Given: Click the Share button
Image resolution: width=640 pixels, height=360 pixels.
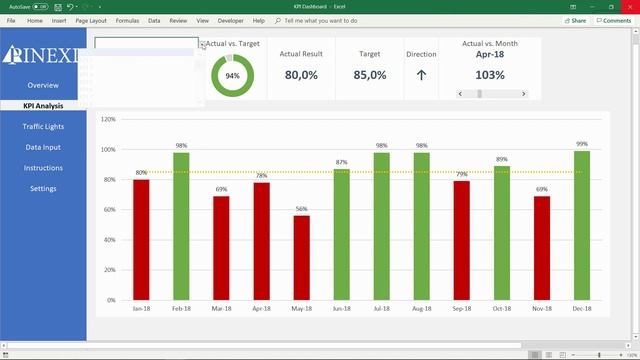Looking at the screenshot, I should [575, 20].
